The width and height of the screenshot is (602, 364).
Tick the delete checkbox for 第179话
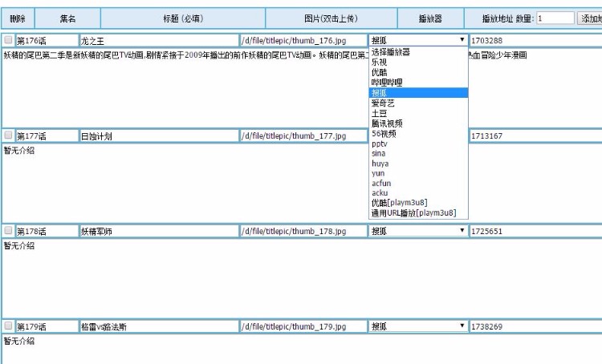(x=8, y=326)
